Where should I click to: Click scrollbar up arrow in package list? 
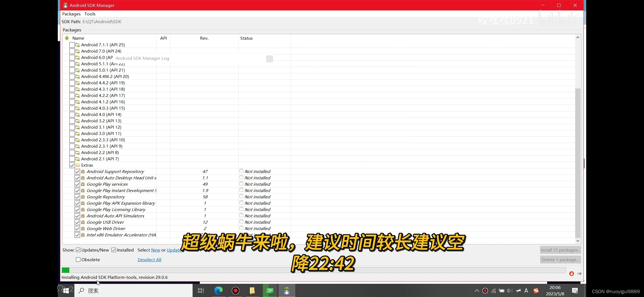[x=578, y=37]
